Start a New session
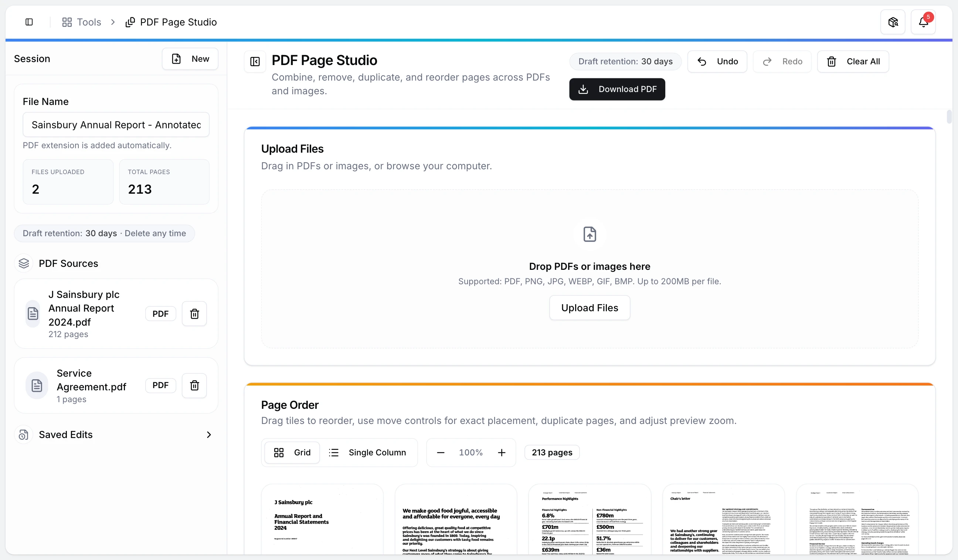Screen dimensions: 958x560 click(x=190, y=58)
